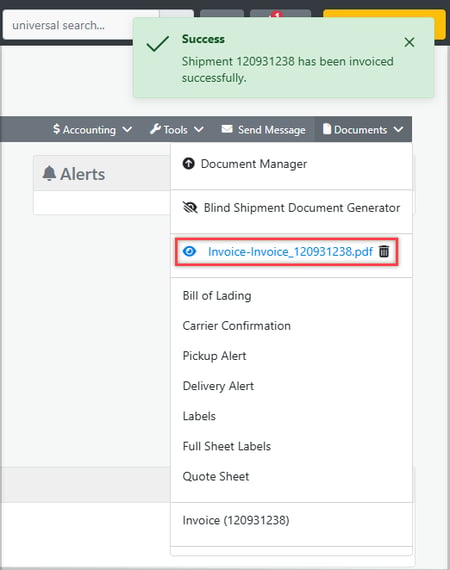The image size is (450, 570).
Task: Click the envelope icon for Send Message
Action: point(227,129)
